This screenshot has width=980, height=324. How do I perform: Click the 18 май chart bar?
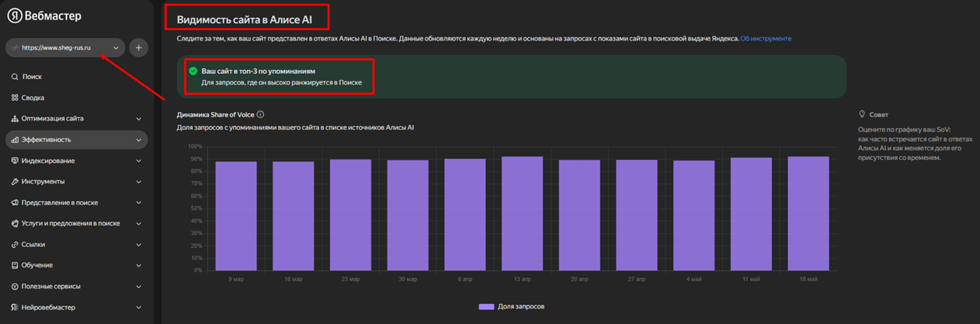pyautogui.click(x=808, y=214)
